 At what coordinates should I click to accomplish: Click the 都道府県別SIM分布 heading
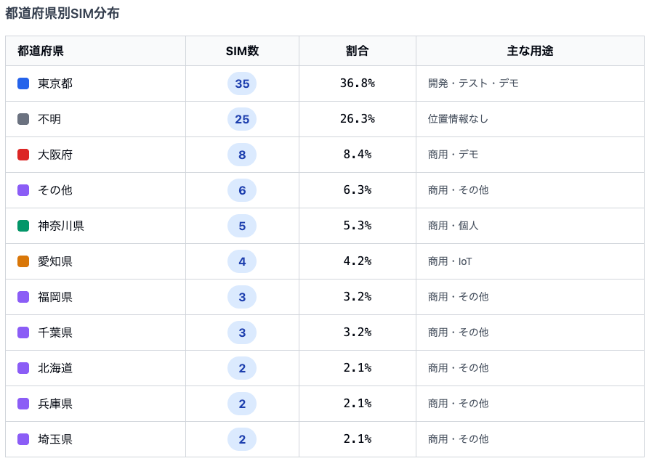[62, 13]
